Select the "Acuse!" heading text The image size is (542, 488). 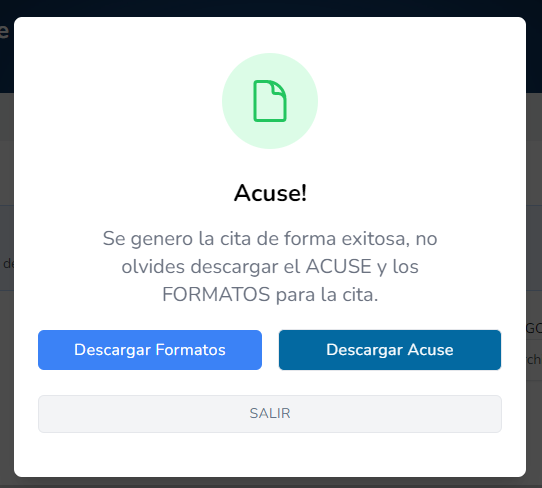[270, 193]
